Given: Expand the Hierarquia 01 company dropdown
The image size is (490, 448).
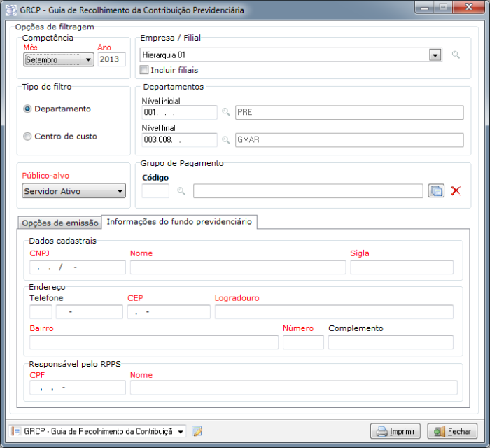Looking at the screenshot, I should click(x=435, y=55).
